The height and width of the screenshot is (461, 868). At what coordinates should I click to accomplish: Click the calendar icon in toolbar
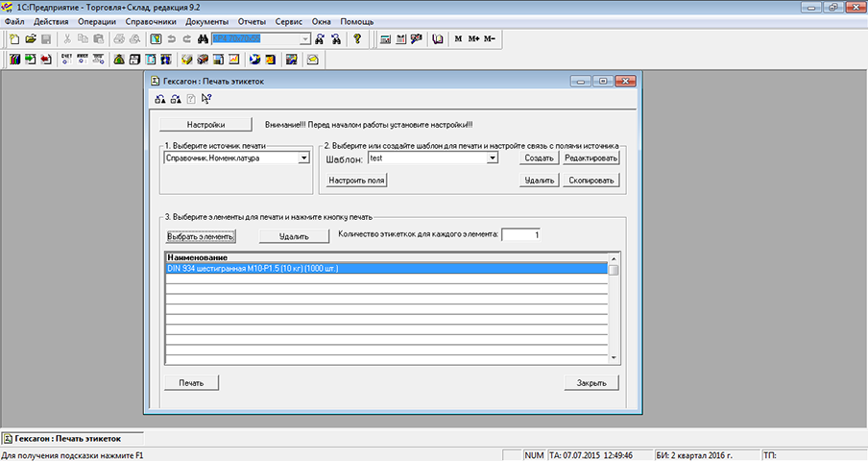click(x=401, y=39)
